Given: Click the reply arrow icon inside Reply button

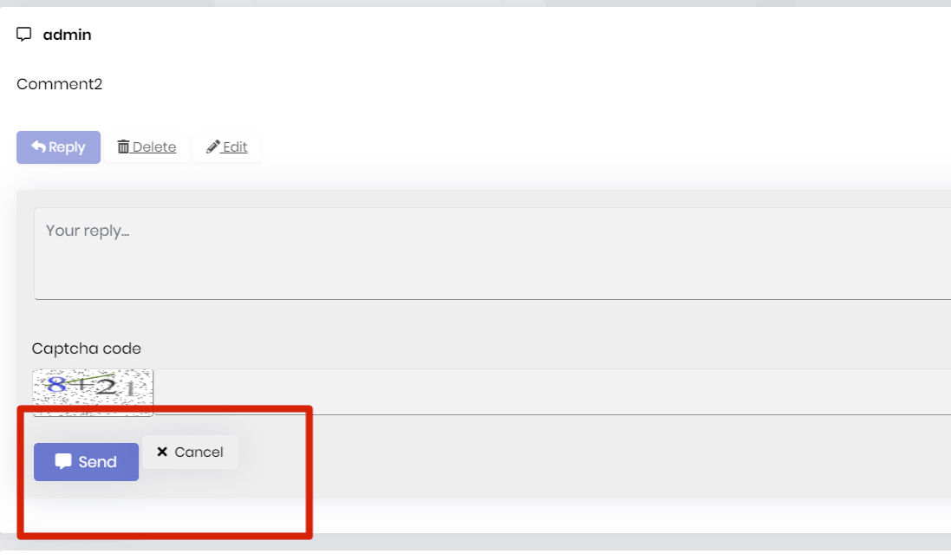Looking at the screenshot, I should click(38, 147).
